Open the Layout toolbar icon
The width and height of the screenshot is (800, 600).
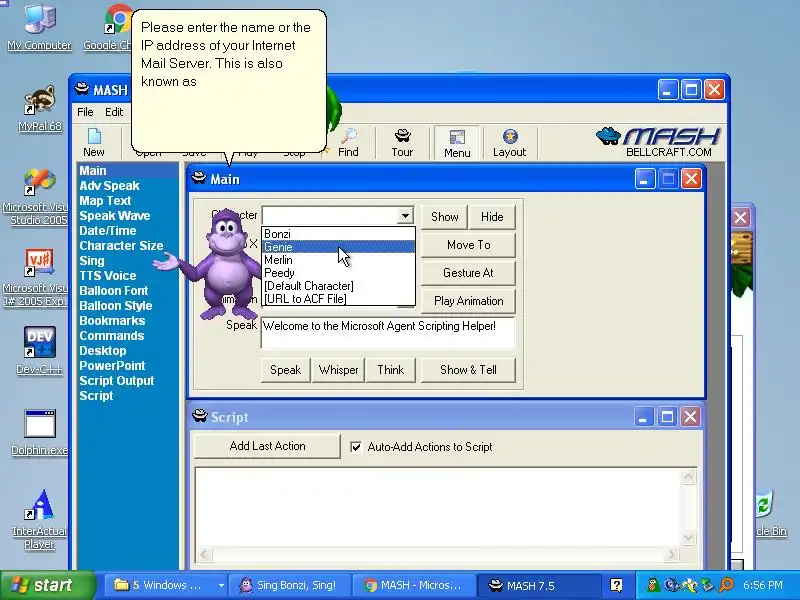[x=509, y=143]
